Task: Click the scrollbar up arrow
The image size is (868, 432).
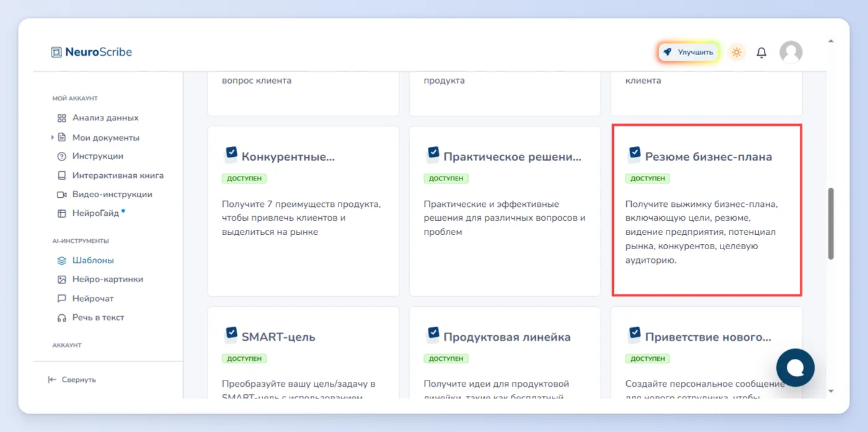Action: (831, 42)
